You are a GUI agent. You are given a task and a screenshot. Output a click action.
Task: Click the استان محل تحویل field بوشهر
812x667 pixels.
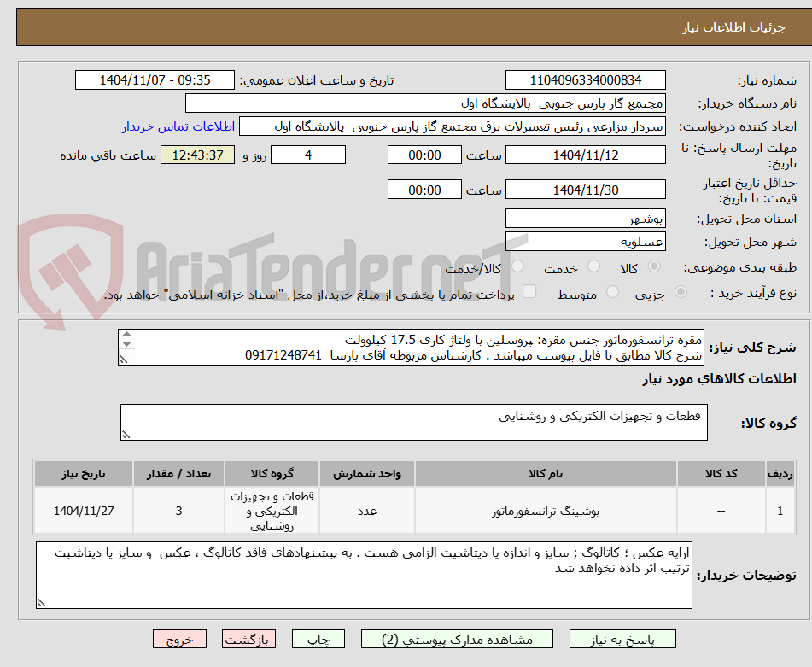point(585,219)
